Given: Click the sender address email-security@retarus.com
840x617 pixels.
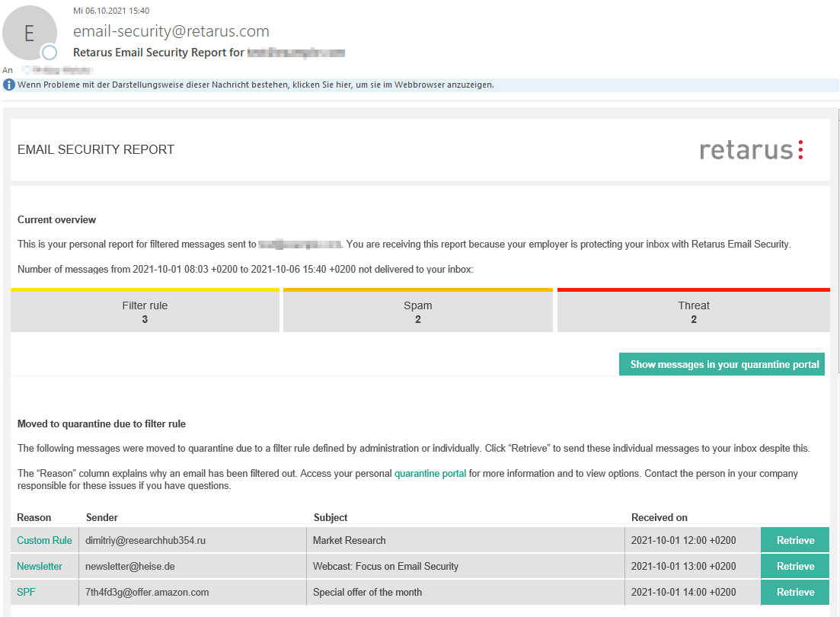Looking at the screenshot, I should coord(171,31).
